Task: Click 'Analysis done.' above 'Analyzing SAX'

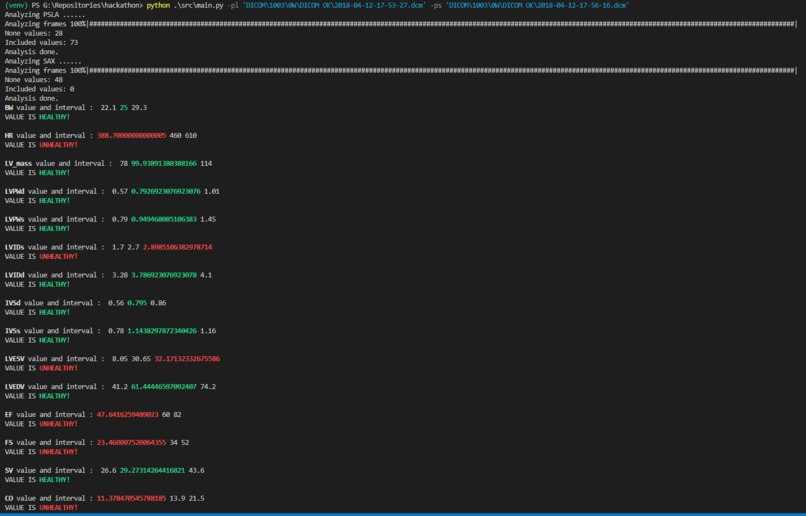Action: click(31, 52)
